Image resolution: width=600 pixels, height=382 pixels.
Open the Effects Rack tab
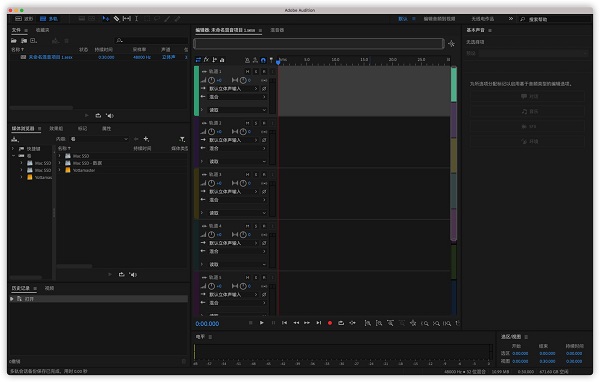56,129
